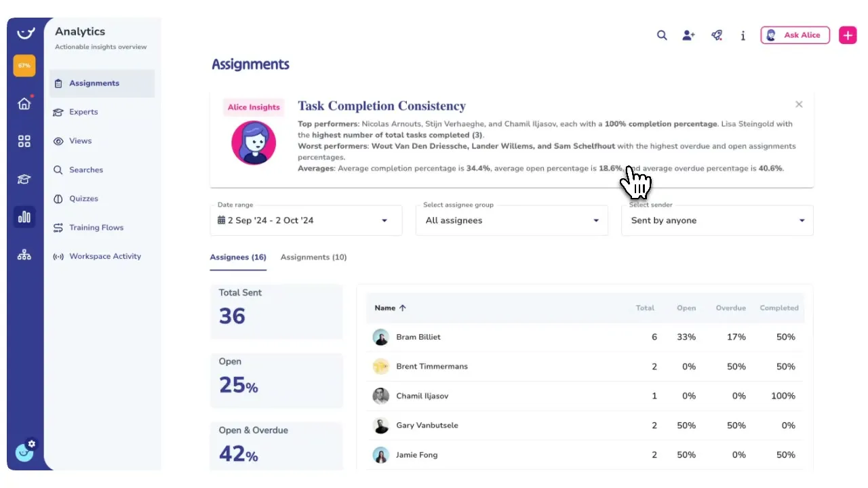Select the Brent Timmermans row name
The width and height of the screenshot is (868, 488).
(x=432, y=367)
